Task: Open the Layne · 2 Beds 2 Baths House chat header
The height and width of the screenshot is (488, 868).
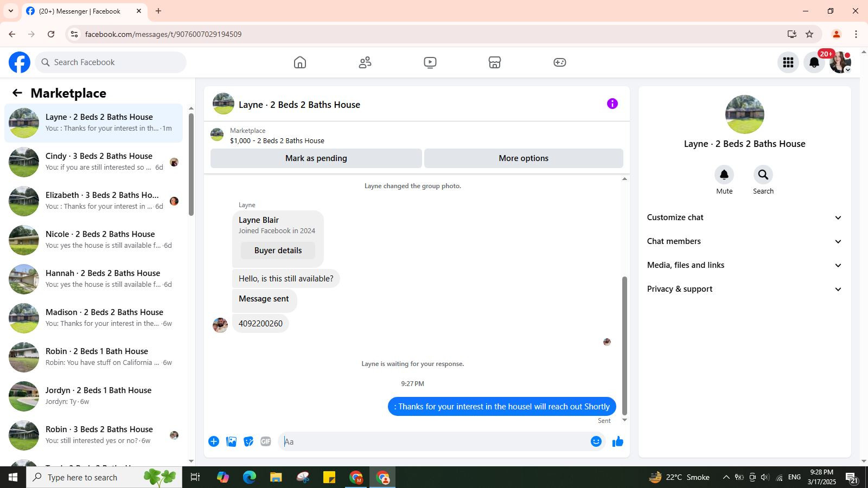Action: 299,105
